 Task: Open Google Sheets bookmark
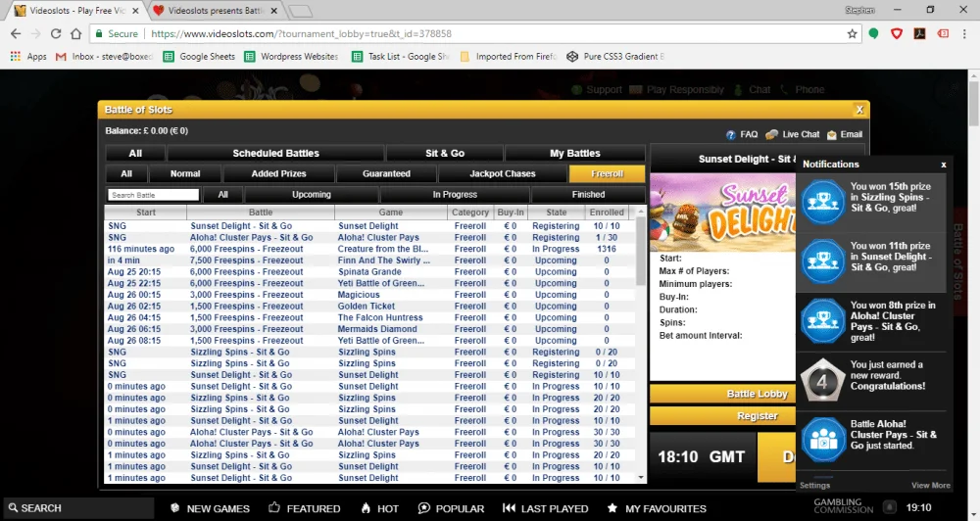[199, 56]
